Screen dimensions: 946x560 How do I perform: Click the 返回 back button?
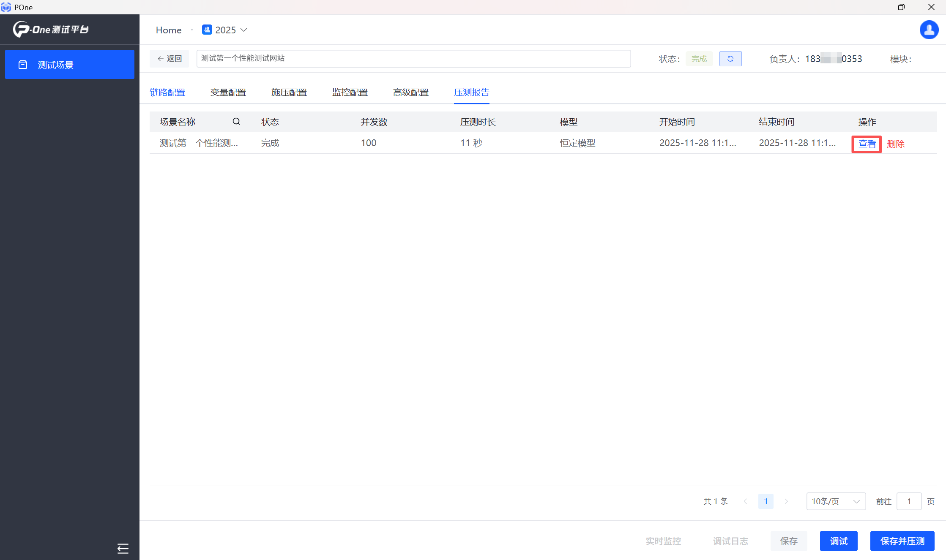(170, 59)
